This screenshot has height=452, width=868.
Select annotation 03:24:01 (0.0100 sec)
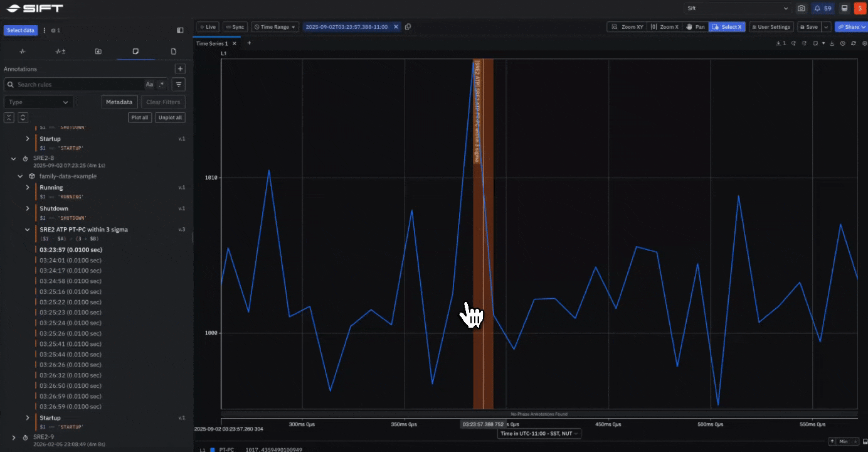pyautogui.click(x=70, y=260)
